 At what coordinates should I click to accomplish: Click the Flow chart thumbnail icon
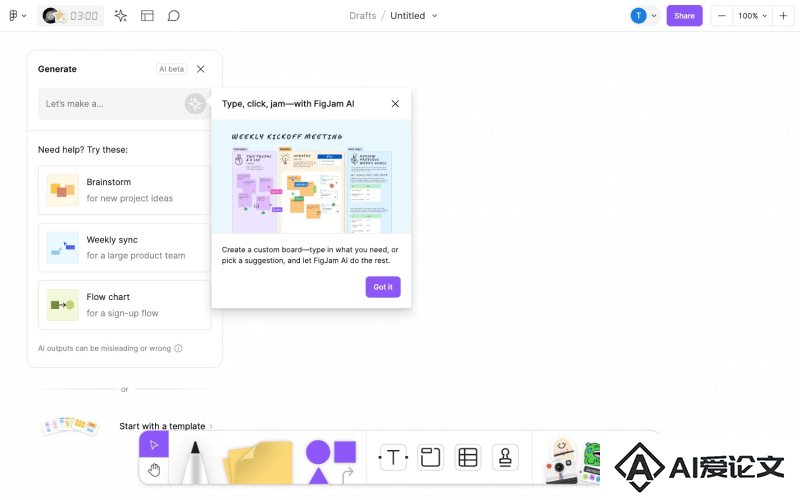62,305
